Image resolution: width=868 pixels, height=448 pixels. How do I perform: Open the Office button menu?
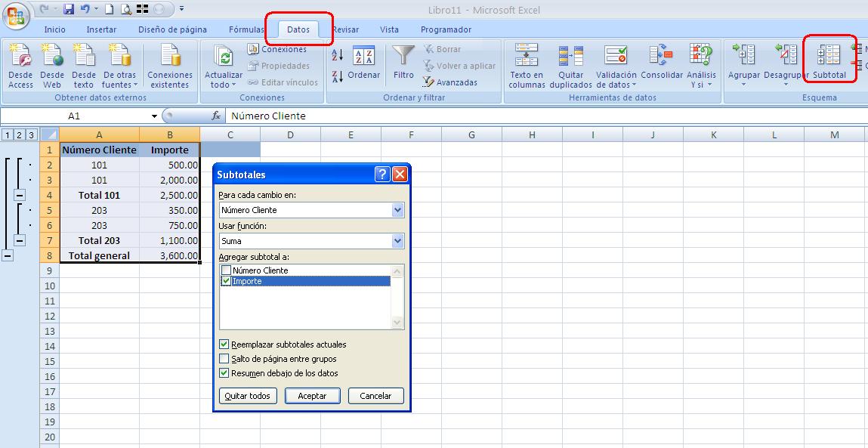coord(16,16)
